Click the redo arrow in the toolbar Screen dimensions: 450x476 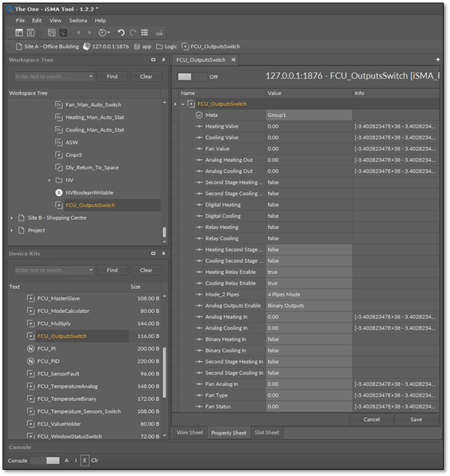point(133,33)
